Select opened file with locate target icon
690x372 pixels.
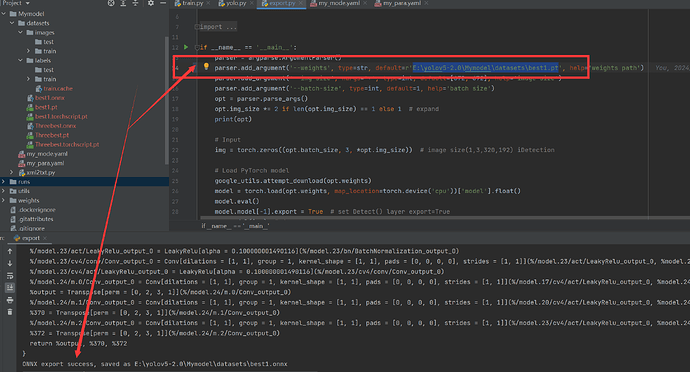(111, 3)
